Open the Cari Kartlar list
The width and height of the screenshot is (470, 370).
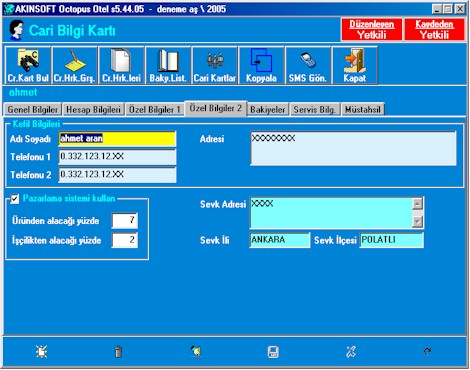[x=215, y=65]
